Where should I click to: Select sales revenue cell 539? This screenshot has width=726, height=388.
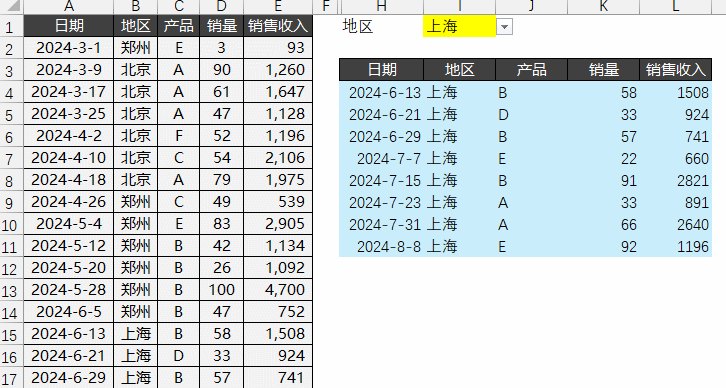(x=278, y=202)
